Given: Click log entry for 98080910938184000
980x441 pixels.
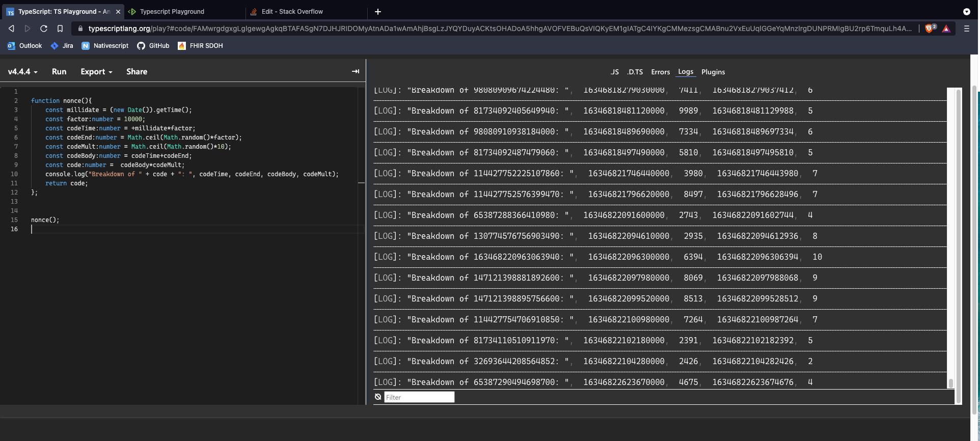Looking at the screenshot, I should [x=660, y=132].
